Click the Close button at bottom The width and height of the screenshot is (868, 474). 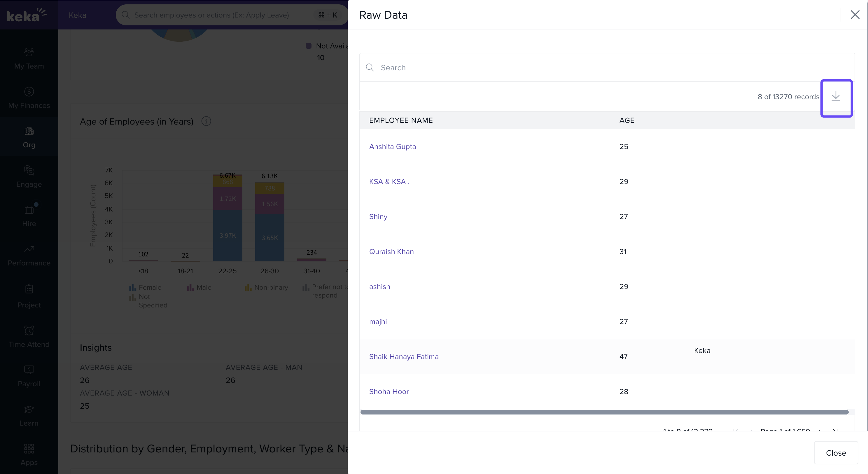click(x=836, y=453)
